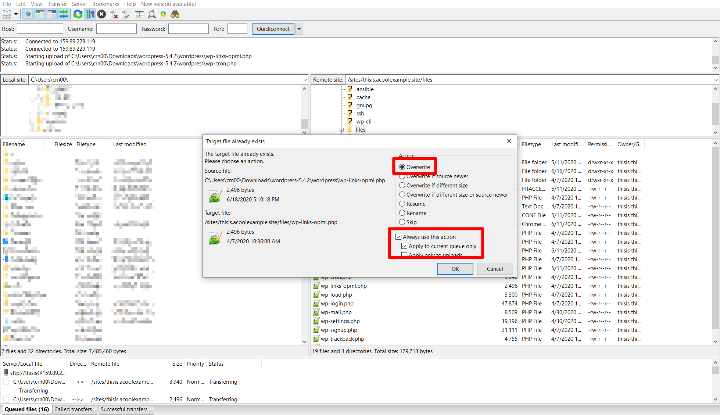The image size is (720, 415).
Task: Open the Quickconnect history dropdown arrow
Action: [297, 30]
